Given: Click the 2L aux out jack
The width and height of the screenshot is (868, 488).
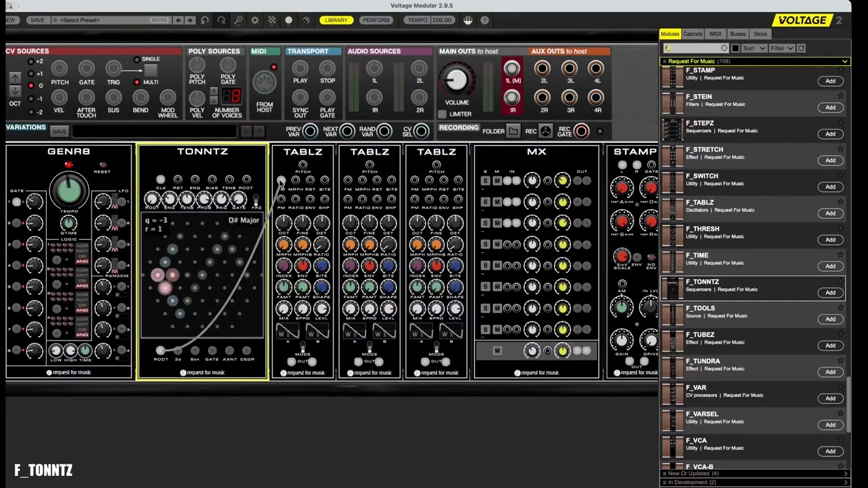Looking at the screenshot, I should click(x=542, y=68).
